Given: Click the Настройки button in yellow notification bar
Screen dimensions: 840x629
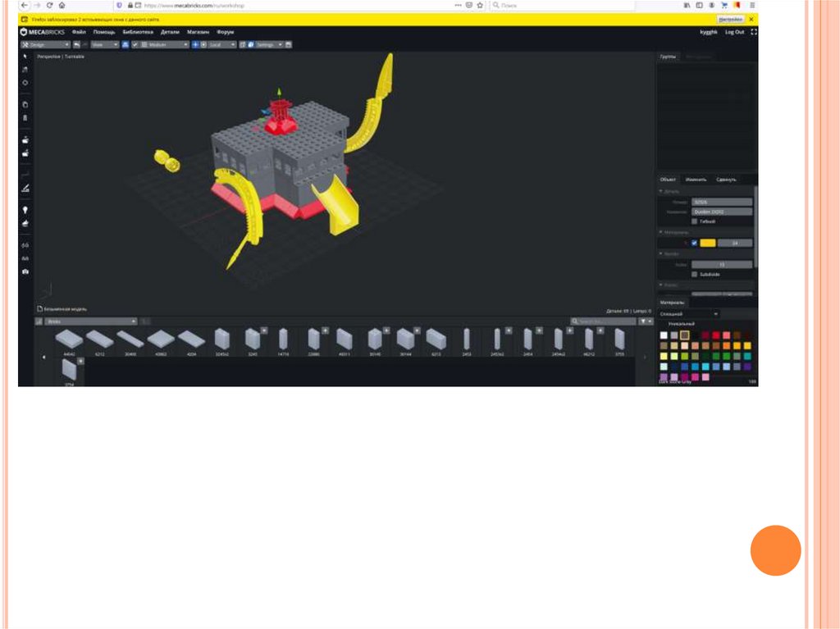Looking at the screenshot, I should coord(730,20).
